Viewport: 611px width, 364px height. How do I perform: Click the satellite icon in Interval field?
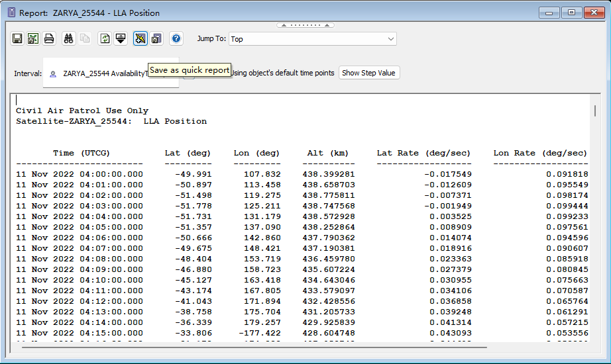[53, 74]
